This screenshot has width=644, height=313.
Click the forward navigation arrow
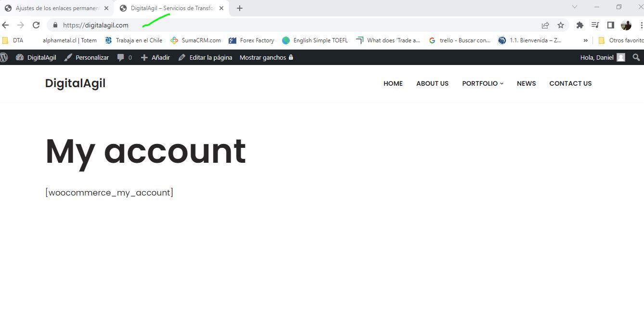21,25
